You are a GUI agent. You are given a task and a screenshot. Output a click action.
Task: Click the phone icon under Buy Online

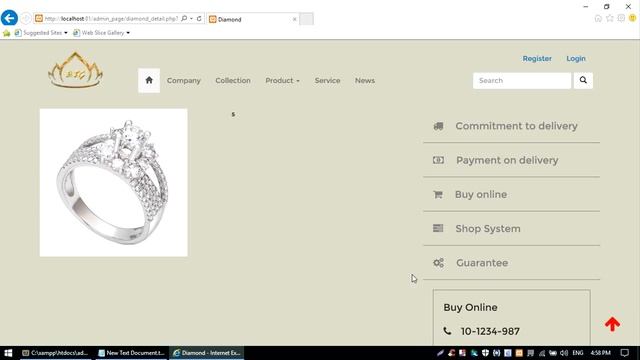[x=447, y=331]
